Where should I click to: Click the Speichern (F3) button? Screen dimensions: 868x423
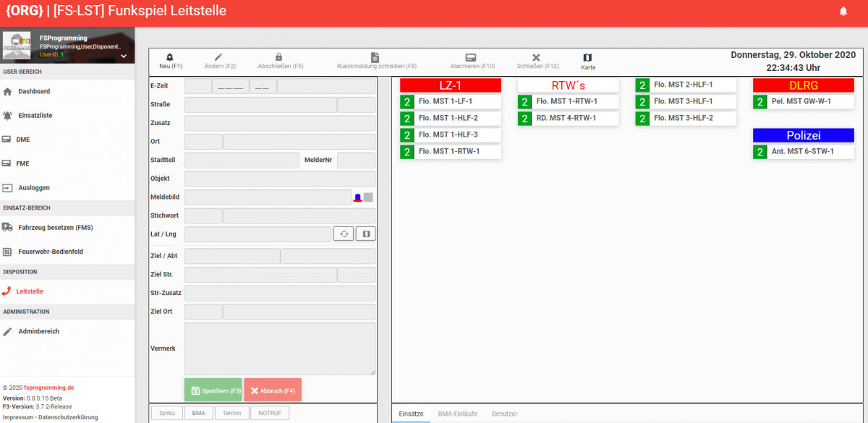coord(213,390)
